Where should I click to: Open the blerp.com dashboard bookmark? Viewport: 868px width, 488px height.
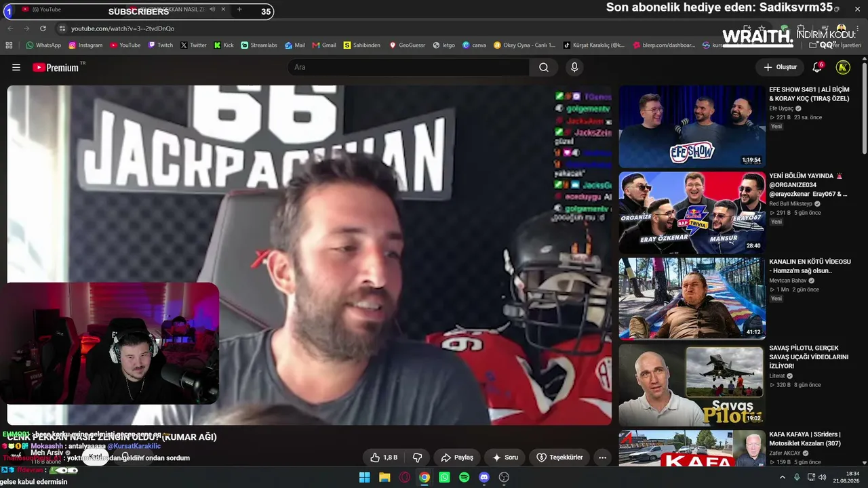(665, 45)
